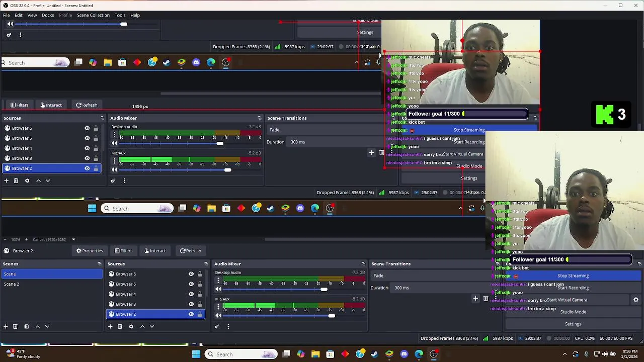Remove transition trash in main Scene Transitions dock
This screenshot has width=644, height=362.
tap(486, 299)
